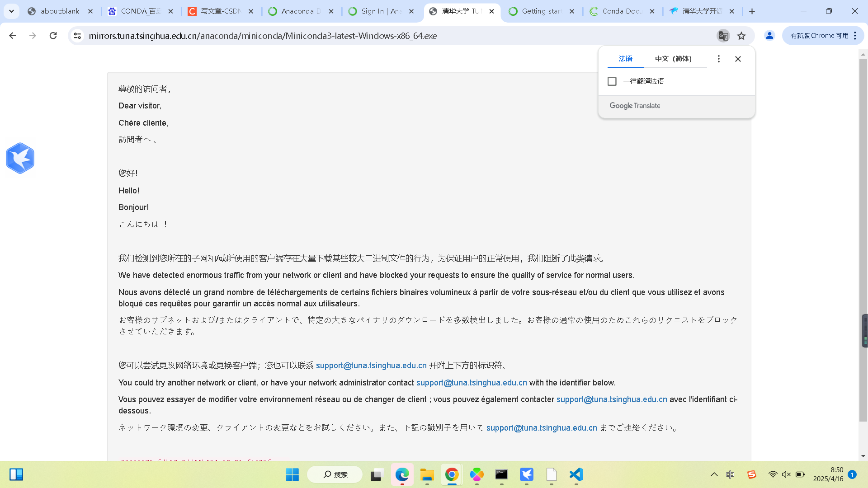
Task: Reload the page with refresh icon
Action: [x=53, y=36]
